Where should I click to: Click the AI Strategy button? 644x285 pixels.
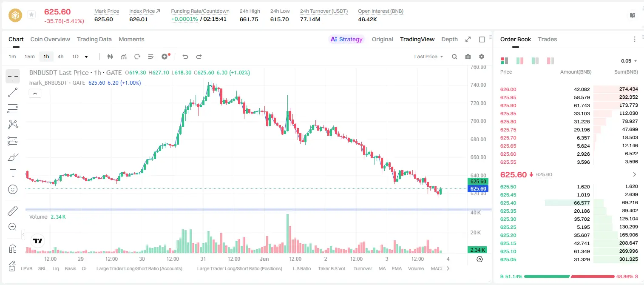tap(346, 39)
